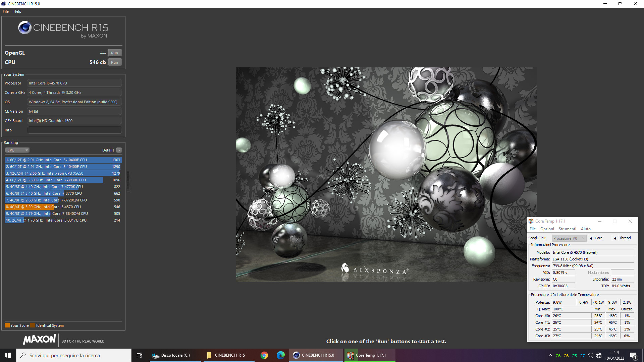Click the Details arrow button in Ranking
This screenshot has width=644, height=362.
[119, 150]
